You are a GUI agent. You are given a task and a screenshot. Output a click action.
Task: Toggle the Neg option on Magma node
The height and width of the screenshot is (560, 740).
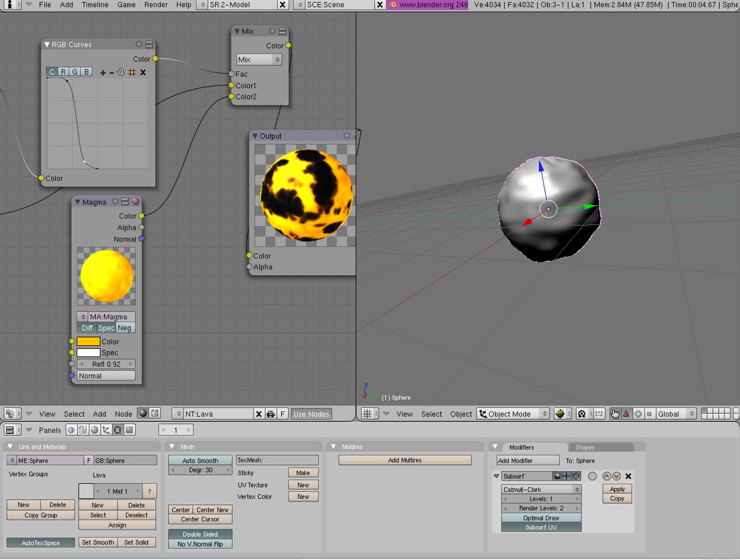(x=124, y=328)
